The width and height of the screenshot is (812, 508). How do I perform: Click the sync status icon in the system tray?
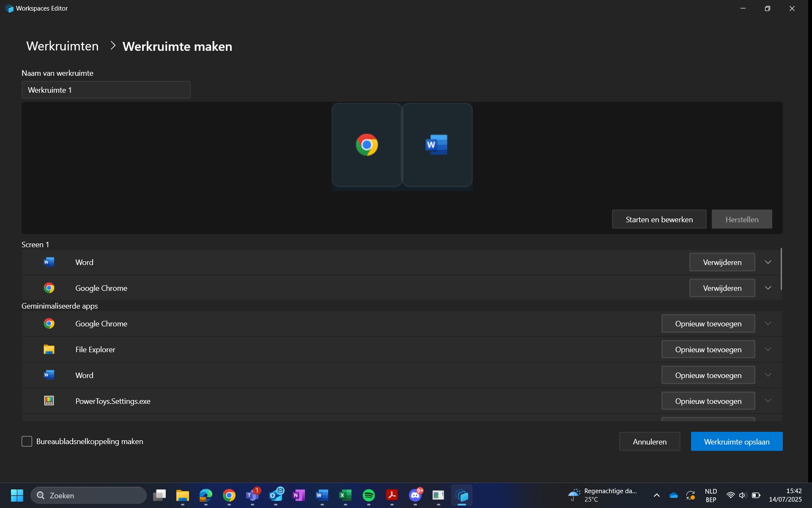point(691,495)
